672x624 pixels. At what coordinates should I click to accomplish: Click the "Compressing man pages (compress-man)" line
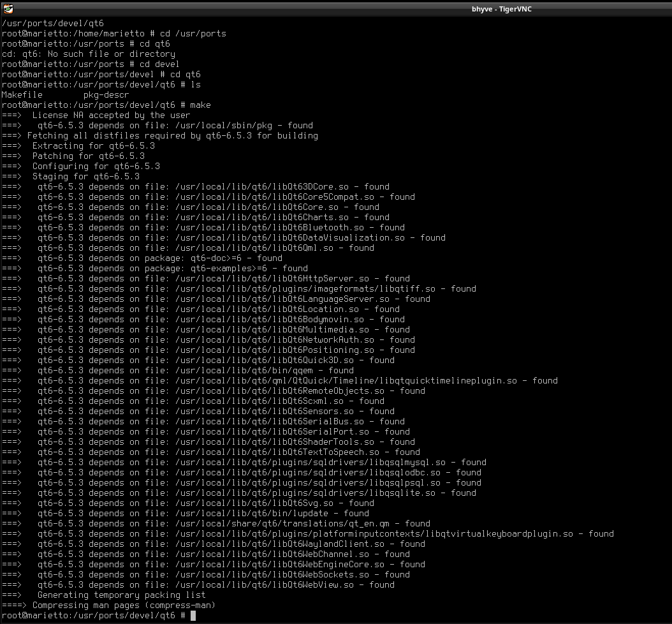click(x=124, y=605)
